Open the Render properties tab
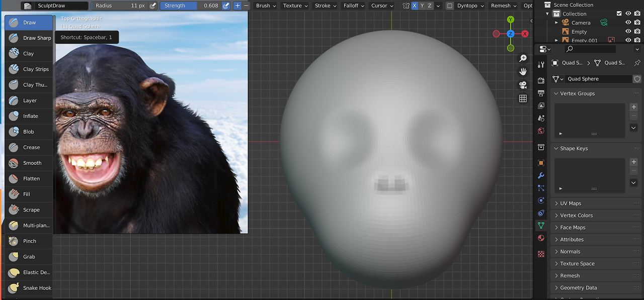This screenshot has height=300, width=644. pyautogui.click(x=541, y=80)
